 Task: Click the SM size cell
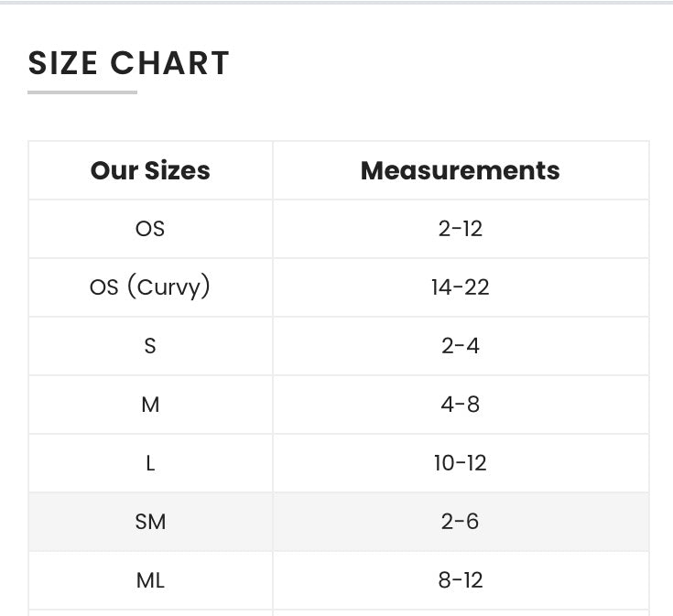(x=150, y=522)
